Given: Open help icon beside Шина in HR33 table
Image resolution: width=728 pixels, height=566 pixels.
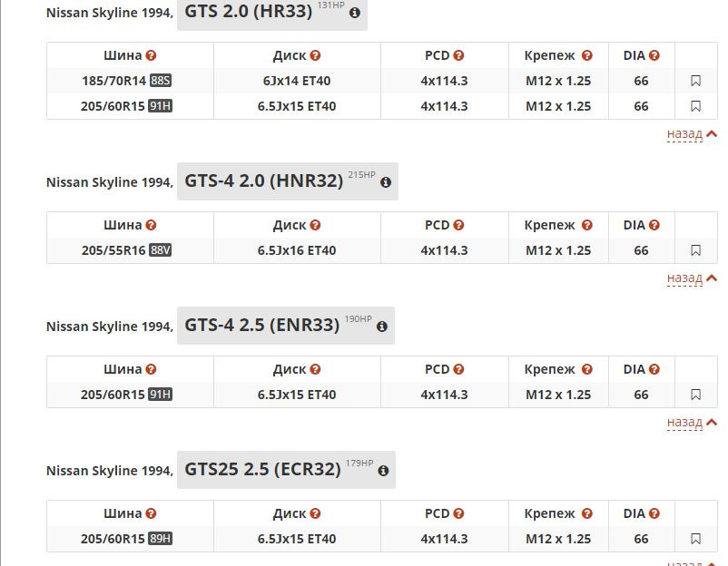Looking at the screenshot, I should pyautogui.click(x=151, y=55).
